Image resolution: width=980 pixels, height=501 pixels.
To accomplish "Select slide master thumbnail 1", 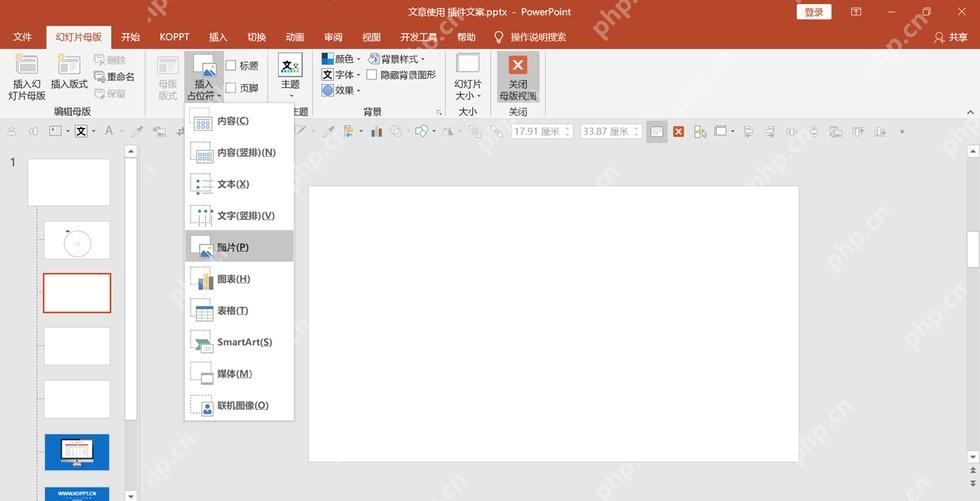I will click(69, 182).
